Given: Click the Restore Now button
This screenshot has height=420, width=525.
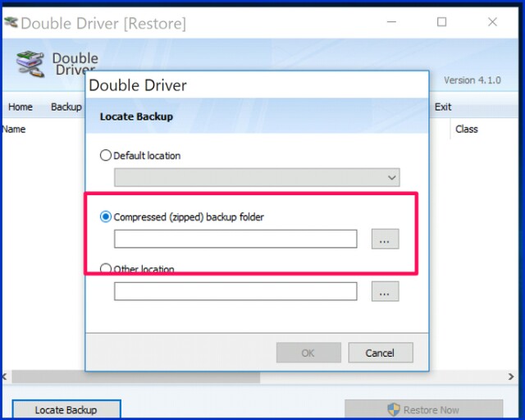Looking at the screenshot, I should [x=424, y=409].
